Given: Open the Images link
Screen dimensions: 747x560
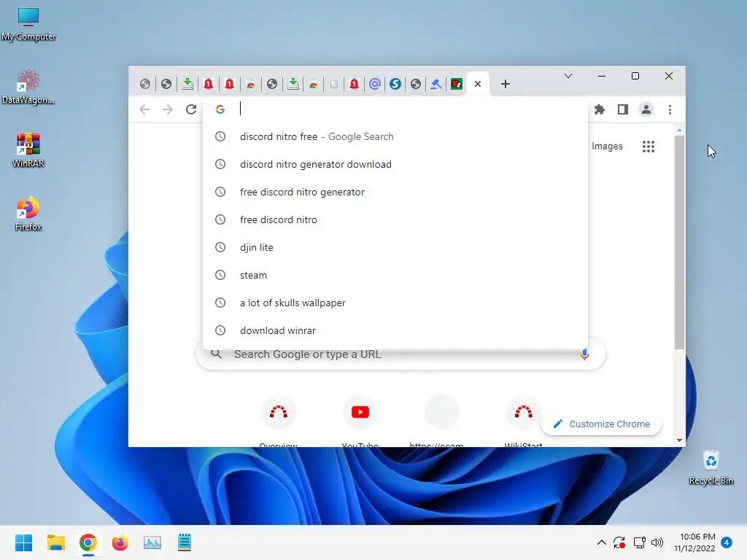Looking at the screenshot, I should (x=607, y=146).
